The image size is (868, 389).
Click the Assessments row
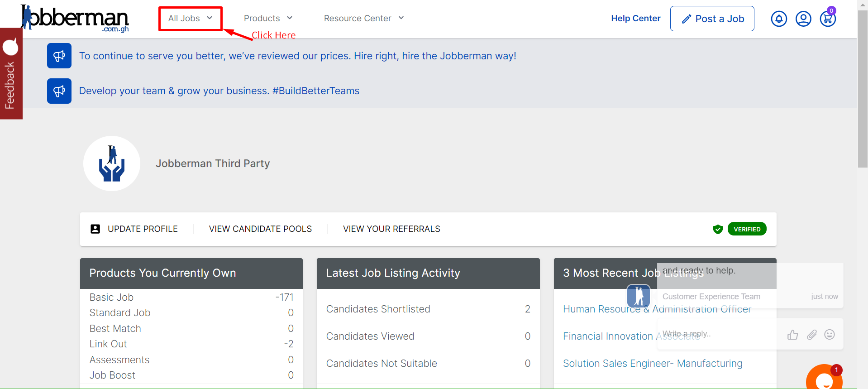191,360
